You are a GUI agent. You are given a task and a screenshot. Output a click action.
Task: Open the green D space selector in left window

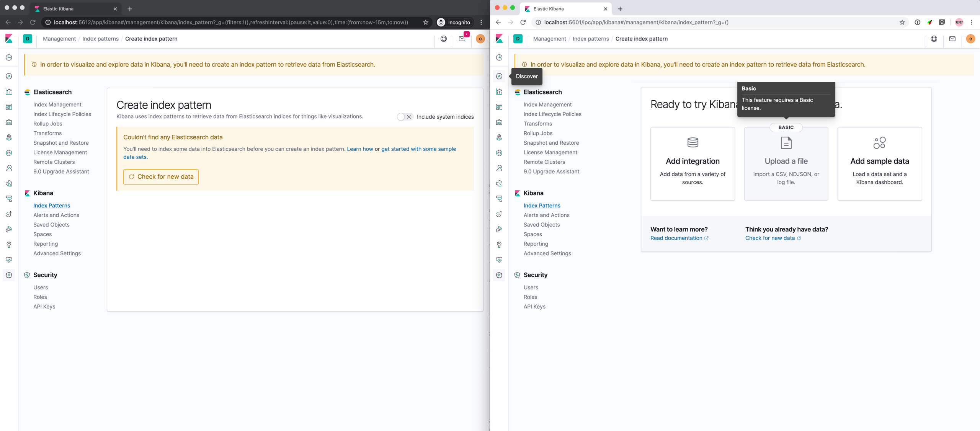click(x=28, y=39)
